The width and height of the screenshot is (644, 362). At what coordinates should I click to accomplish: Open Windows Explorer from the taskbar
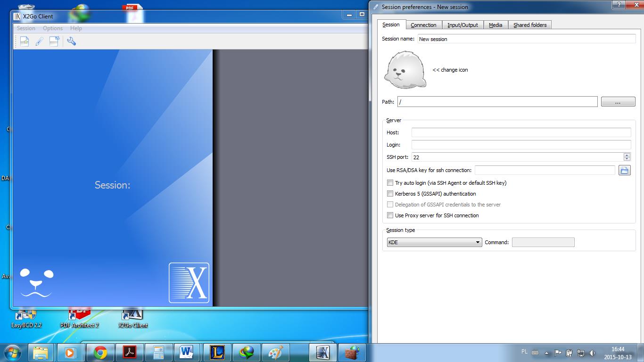(41, 353)
